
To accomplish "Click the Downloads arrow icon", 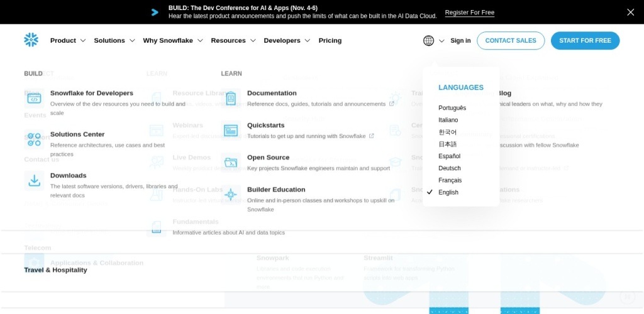I will 35,181.
